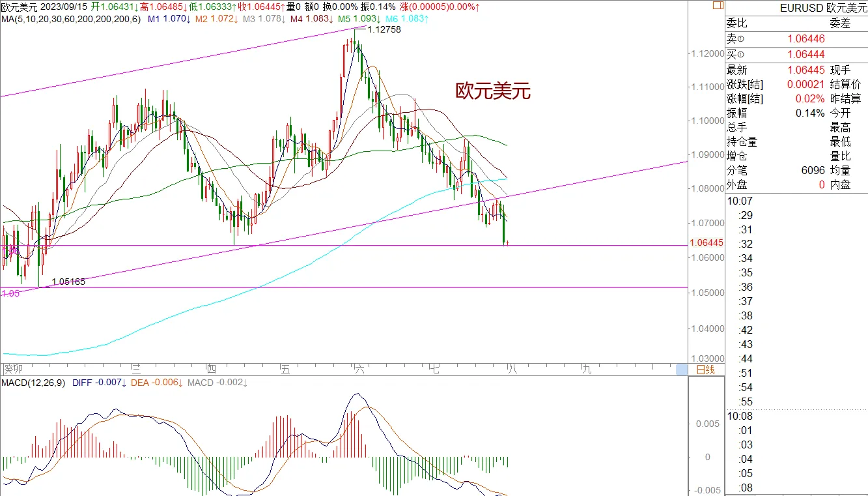Viewport: 868px width, 496px height.
Task: Click the 低1.06333 low price
Action: (213, 7)
